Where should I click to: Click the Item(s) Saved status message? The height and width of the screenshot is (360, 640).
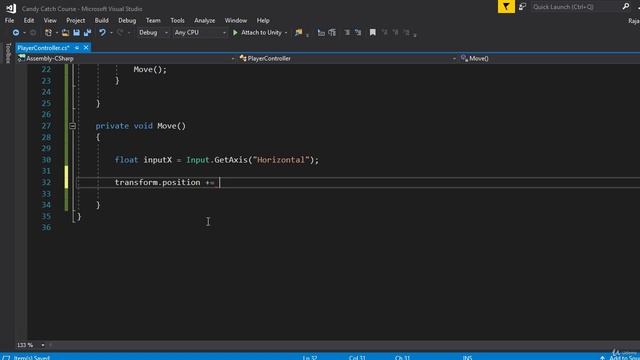click(32, 358)
